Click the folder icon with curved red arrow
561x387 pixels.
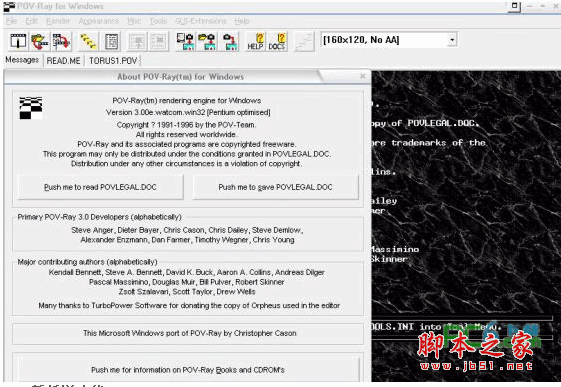(x=39, y=41)
